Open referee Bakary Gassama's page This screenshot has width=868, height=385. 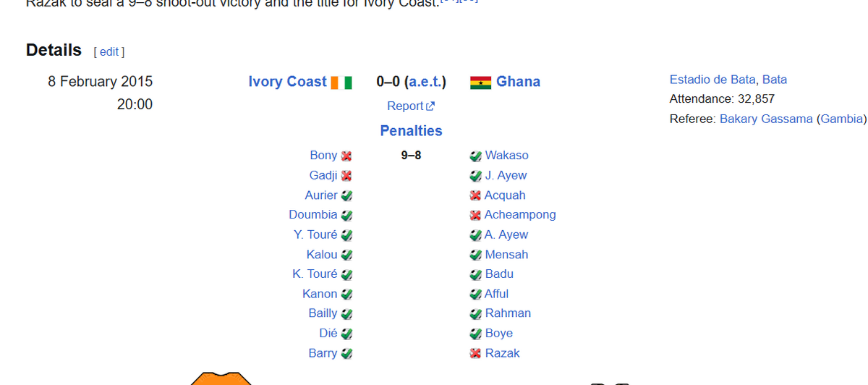pos(766,119)
